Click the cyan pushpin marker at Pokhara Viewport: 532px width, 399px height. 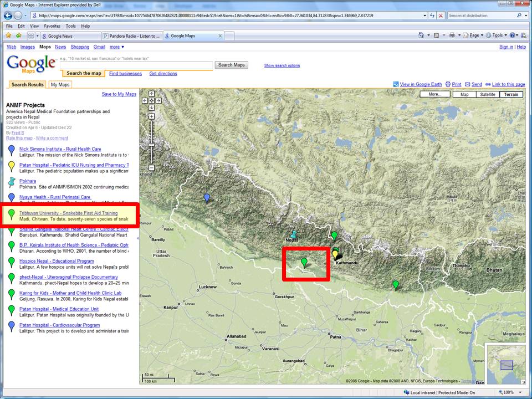point(294,235)
